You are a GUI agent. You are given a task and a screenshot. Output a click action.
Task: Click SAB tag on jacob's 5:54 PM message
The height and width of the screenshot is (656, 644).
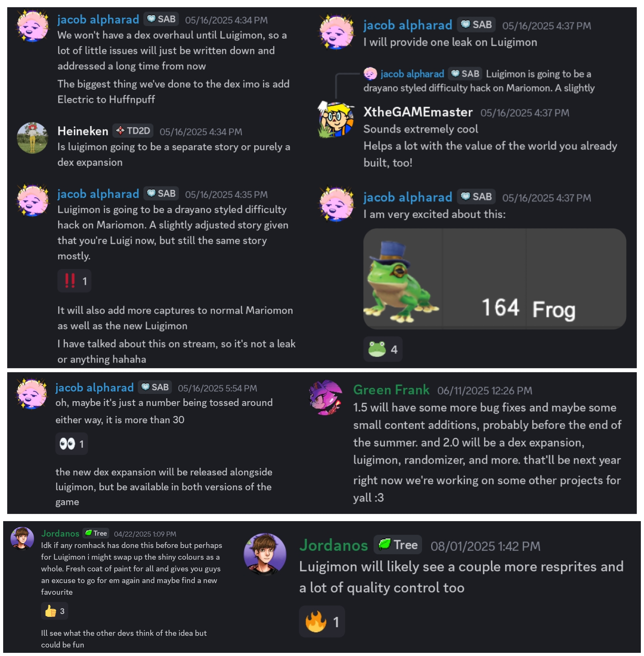[x=155, y=387]
